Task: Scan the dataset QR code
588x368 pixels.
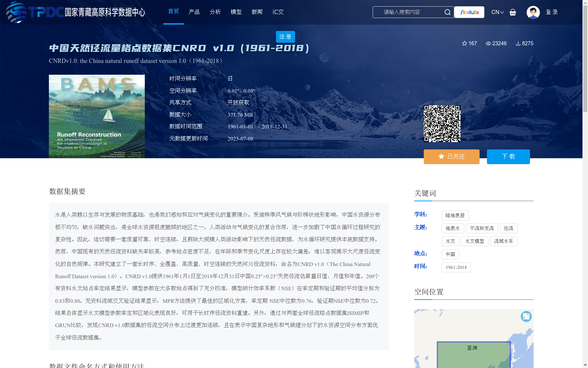Action: 442,123
